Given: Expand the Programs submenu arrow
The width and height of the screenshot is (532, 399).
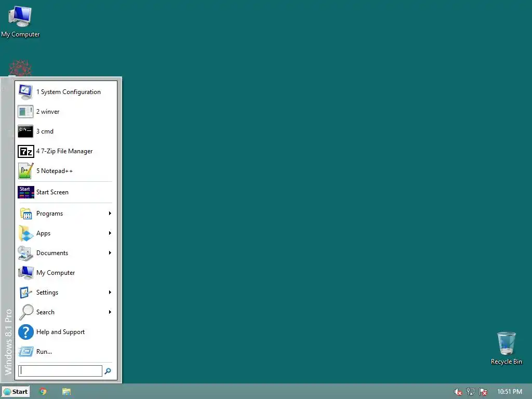Looking at the screenshot, I should click(x=110, y=214).
